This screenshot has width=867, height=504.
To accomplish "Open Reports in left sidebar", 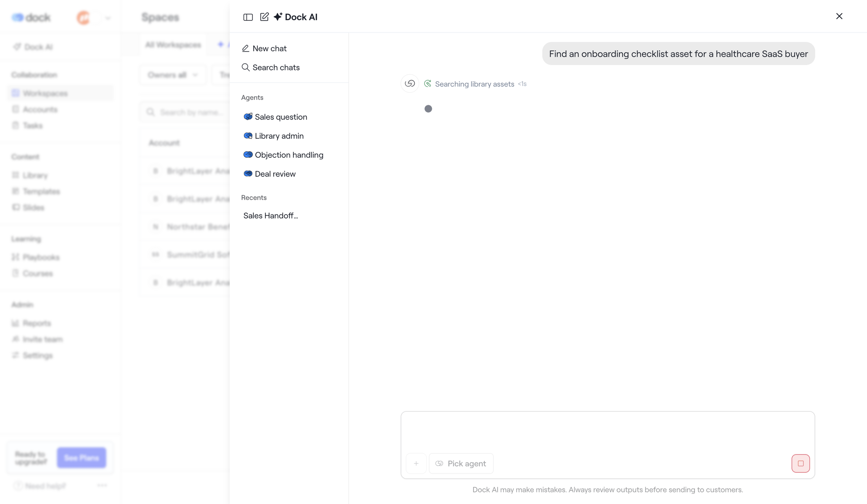I will [37, 323].
